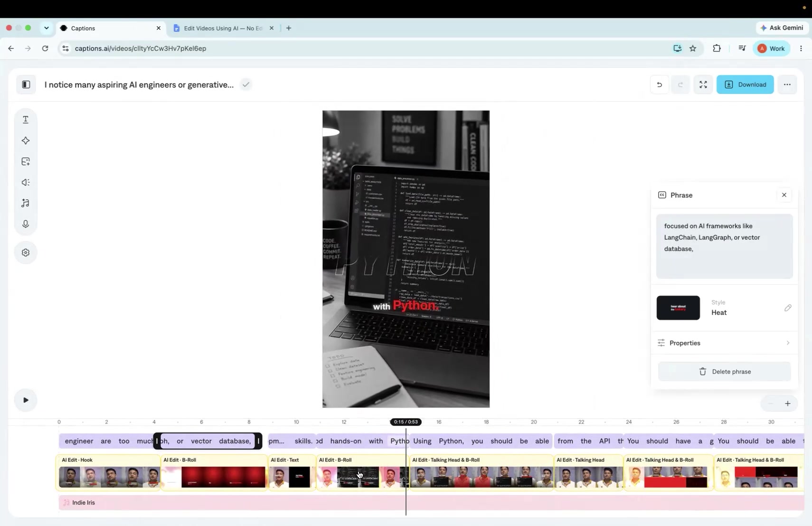Click the Download button
812x526 pixels.
click(745, 85)
